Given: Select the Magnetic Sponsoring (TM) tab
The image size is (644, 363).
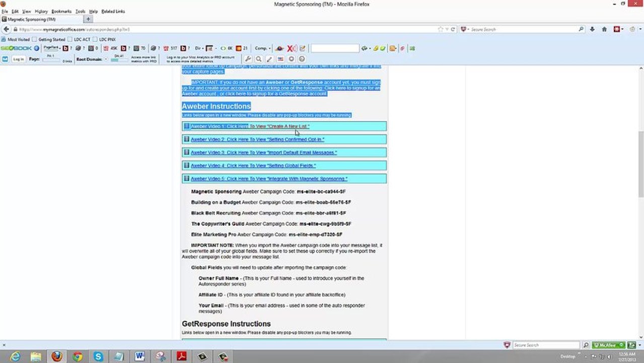Looking at the screenshot, I should tap(42, 19).
